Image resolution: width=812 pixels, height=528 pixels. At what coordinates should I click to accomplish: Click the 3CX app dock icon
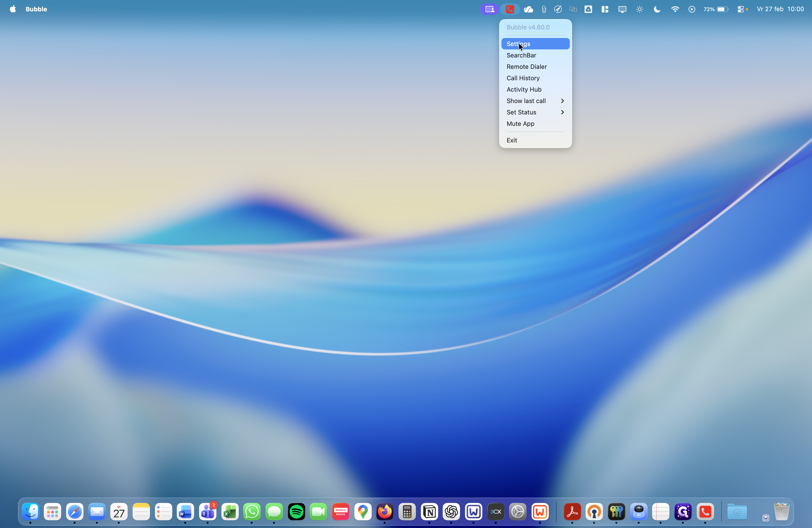(495, 511)
